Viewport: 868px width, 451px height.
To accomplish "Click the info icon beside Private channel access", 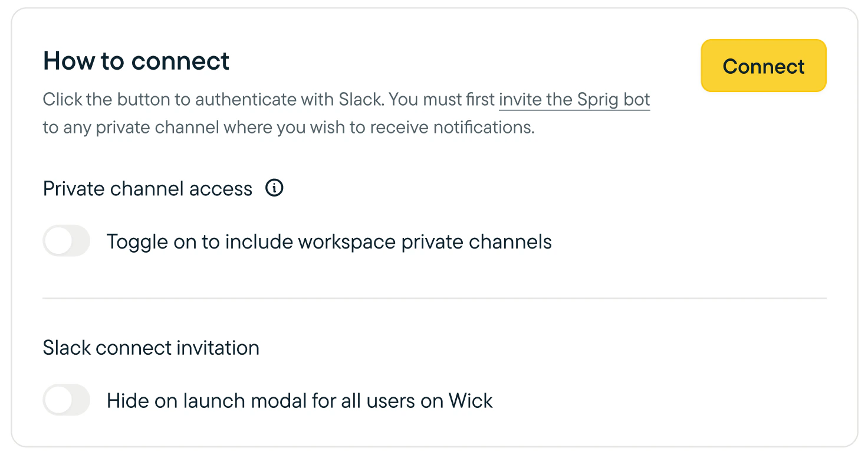I will click(274, 188).
